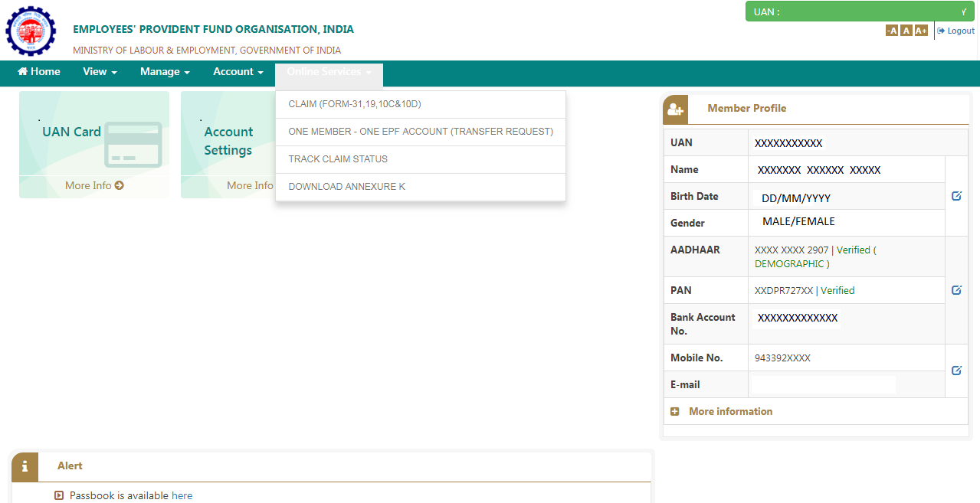Open passbook via the 'here' link
The image size is (980, 503).
tap(182, 495)
